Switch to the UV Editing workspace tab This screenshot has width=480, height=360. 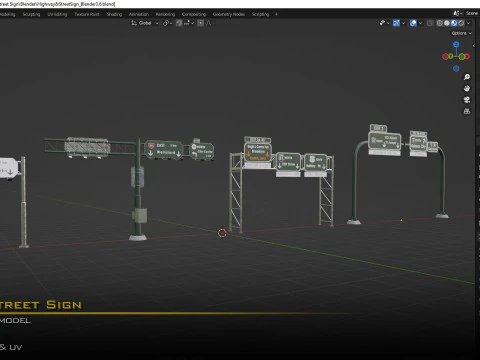57,14
